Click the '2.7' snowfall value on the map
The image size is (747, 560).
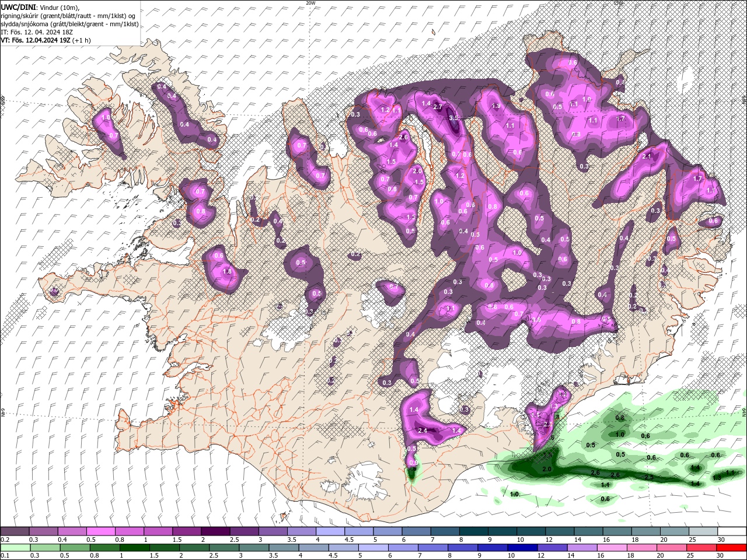pos(438,107)
